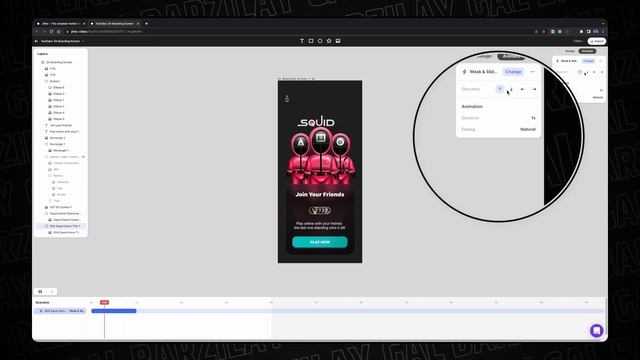Switch to the Animate tab

(587, 51)
